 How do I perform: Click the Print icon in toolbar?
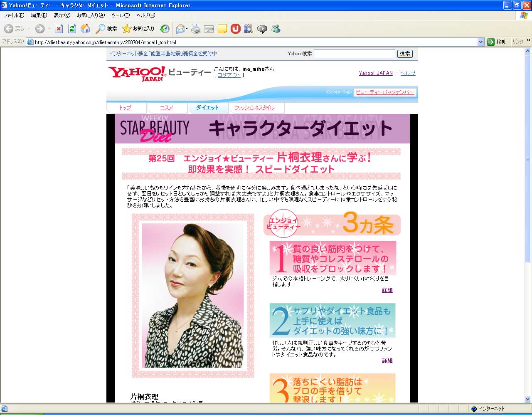(196, 29)
